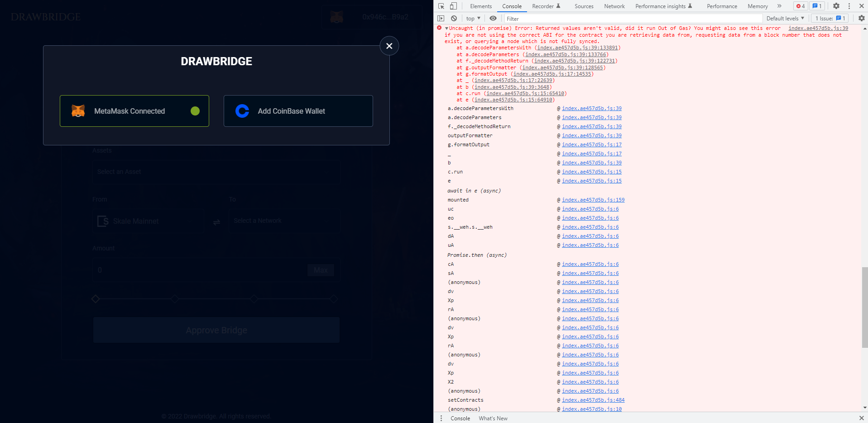Switch to the Network tab
Viewport: 868px width, 423px height.
tap(614, 6)
